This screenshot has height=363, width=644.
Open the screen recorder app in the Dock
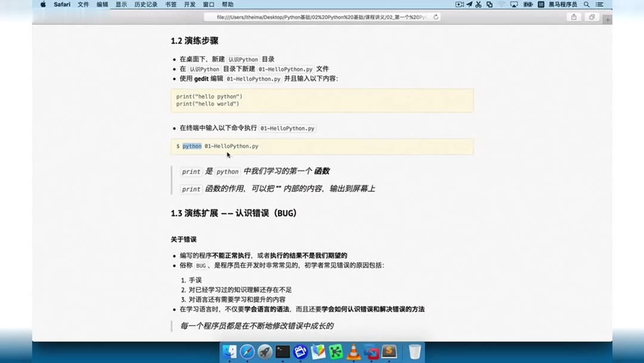(x=300, y=352)
